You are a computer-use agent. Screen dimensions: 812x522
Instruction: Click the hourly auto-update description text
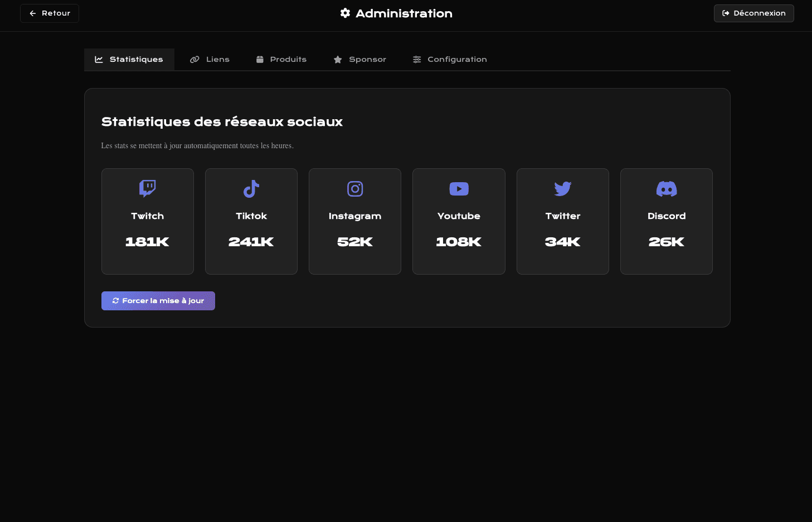pos(197,146)
